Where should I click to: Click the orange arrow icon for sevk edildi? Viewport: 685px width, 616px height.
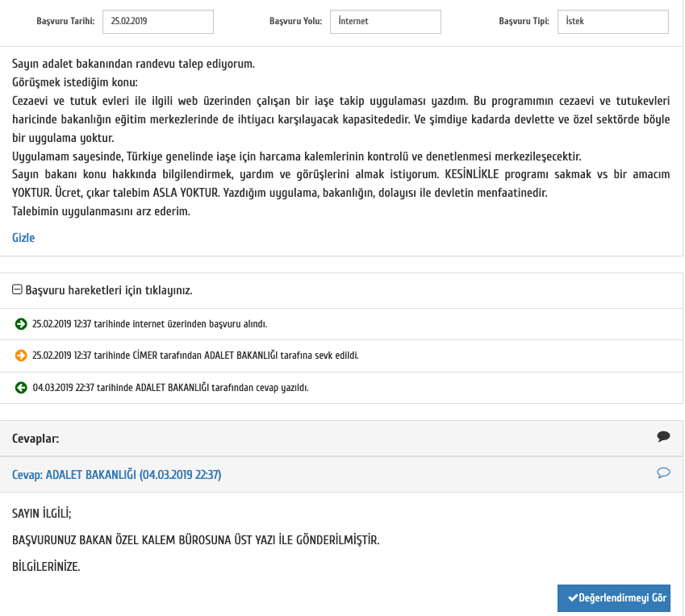[x=21, y=356]
